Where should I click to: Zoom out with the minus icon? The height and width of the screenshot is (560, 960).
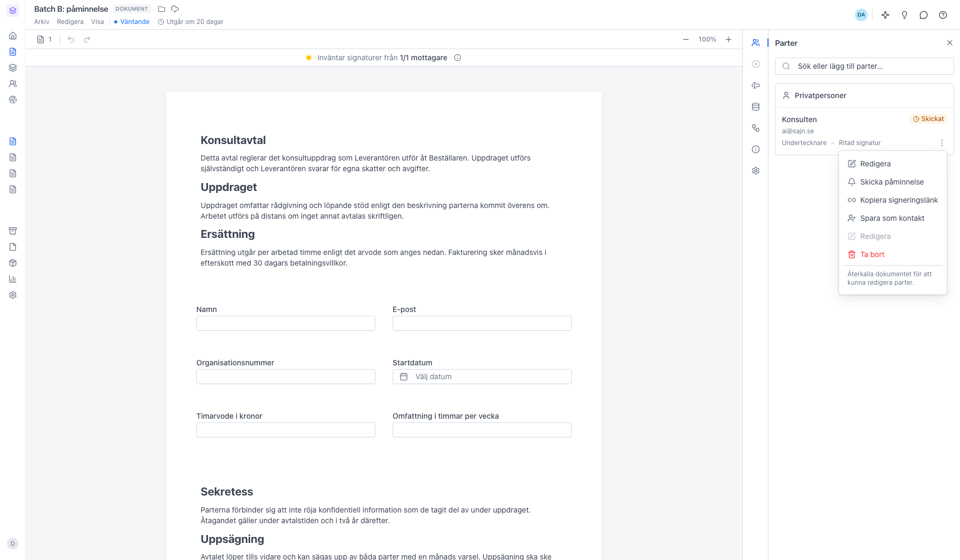pos(686,39)
